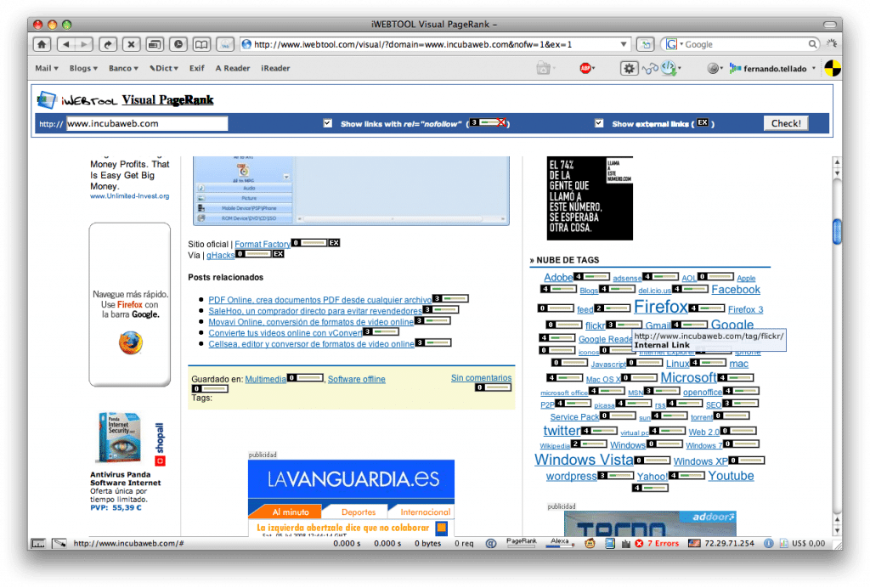Open the Banco bookmarks dropdown

tap(123, 68)
